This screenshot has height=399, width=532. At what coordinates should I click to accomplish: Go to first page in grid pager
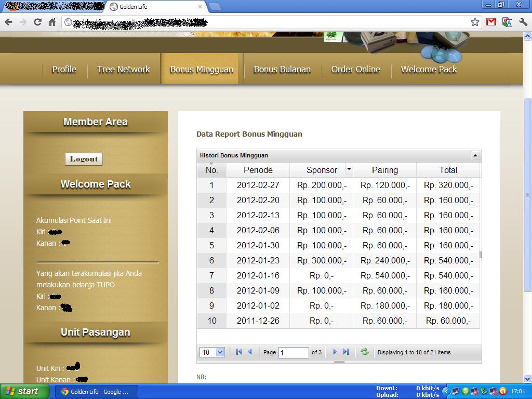pyautogui.click(x=239, y=352)
